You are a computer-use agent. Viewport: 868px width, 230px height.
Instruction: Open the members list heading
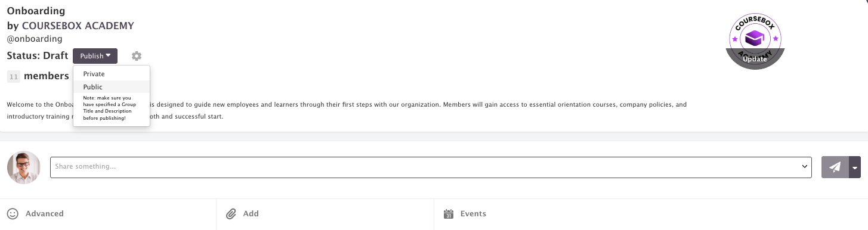47,76
